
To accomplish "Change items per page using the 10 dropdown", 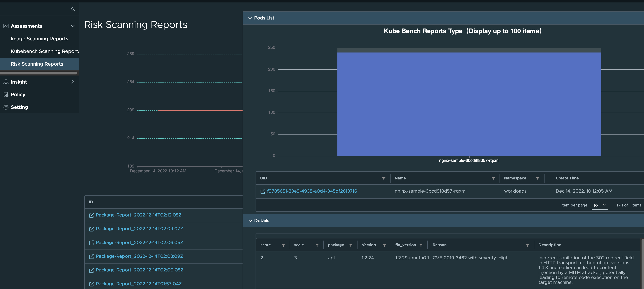I will 600,205.
